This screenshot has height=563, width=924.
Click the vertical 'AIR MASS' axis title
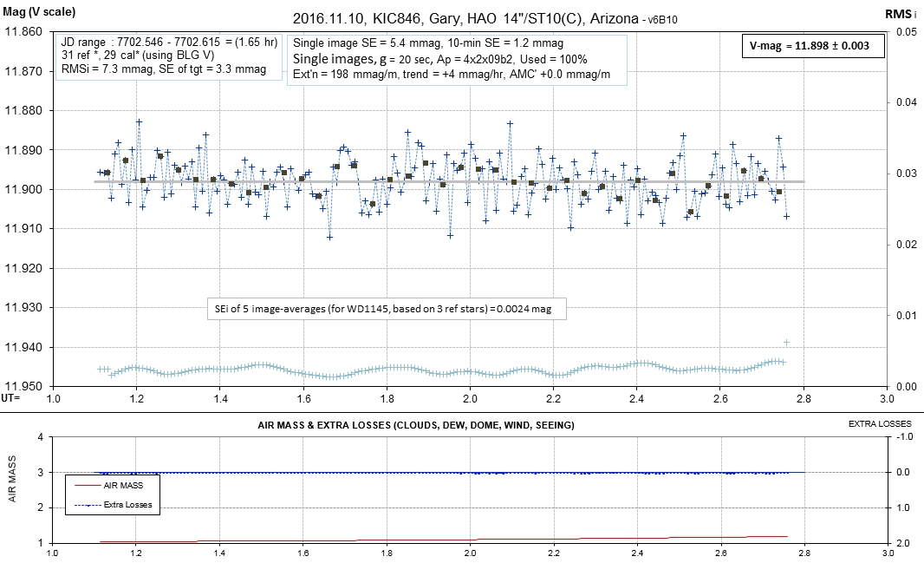coord(12,478)
